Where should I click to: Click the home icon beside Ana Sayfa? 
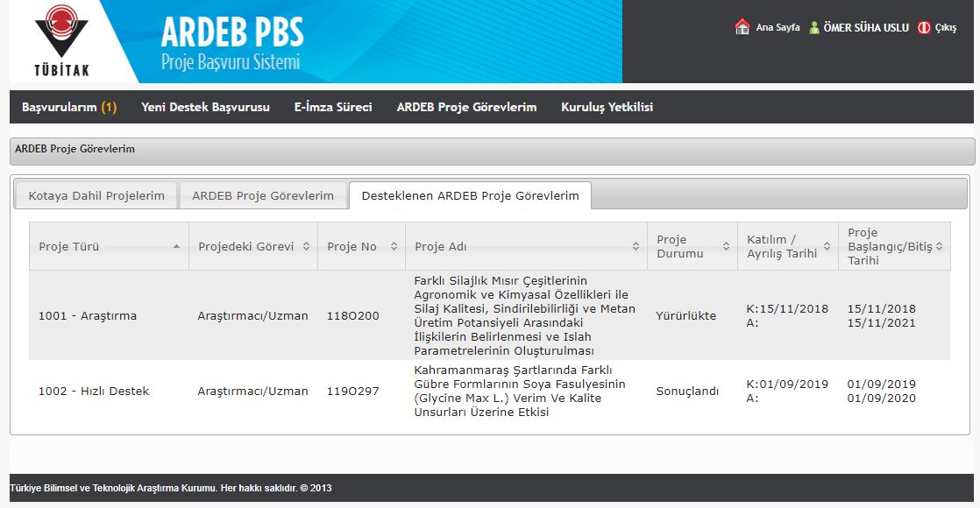pyautogui.click(x=742, y=27)
